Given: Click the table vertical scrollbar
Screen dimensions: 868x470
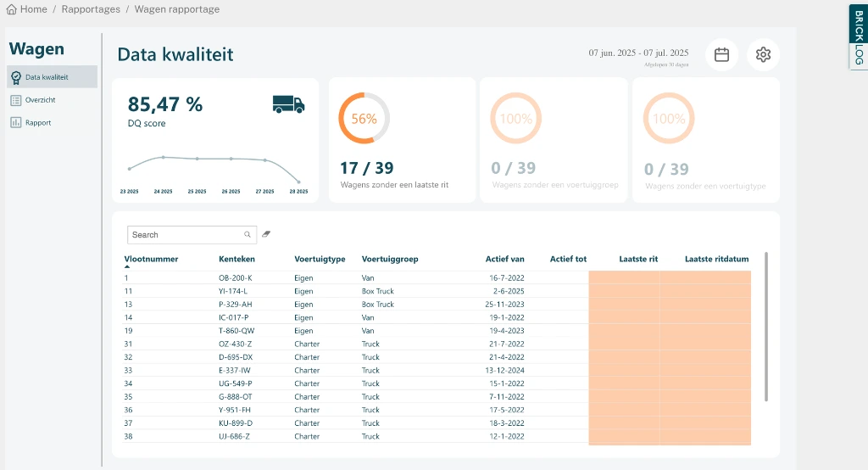Looking at the screenshot, I should 766,327.
